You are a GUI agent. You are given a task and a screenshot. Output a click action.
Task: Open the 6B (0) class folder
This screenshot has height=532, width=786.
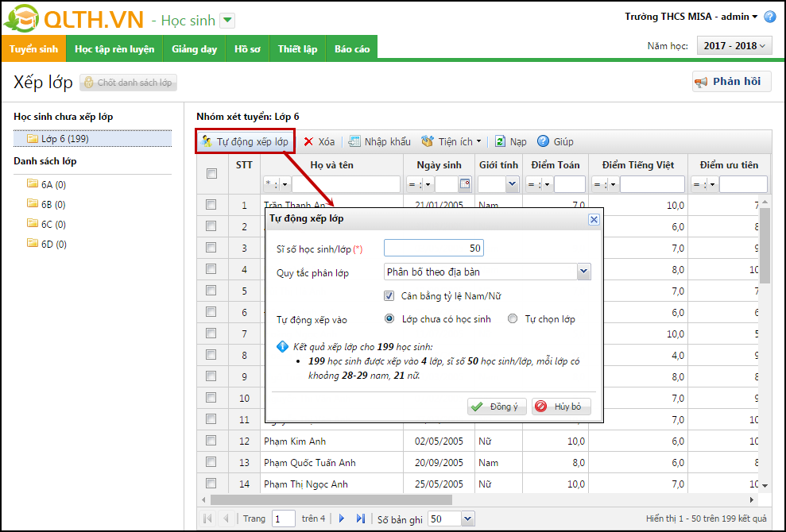46,204
